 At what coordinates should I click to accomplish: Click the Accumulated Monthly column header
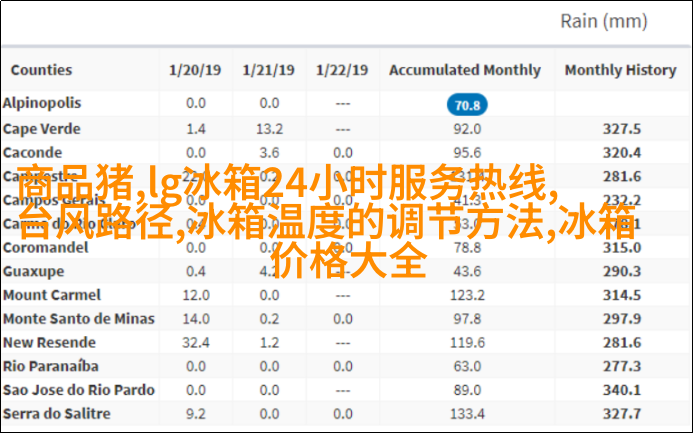[x=465, y=70]
